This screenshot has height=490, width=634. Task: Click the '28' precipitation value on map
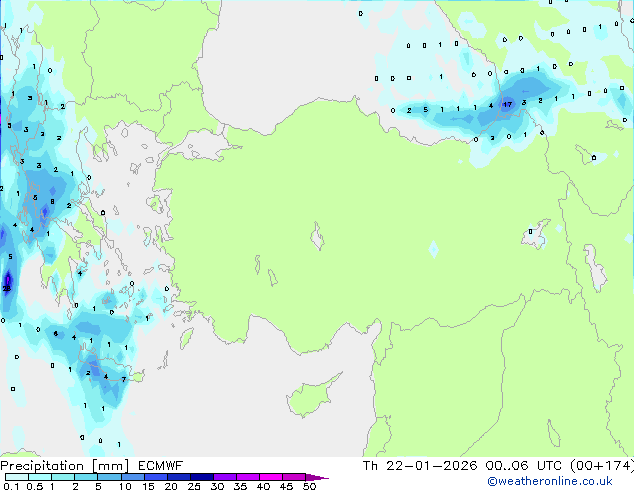coord(7,288)
